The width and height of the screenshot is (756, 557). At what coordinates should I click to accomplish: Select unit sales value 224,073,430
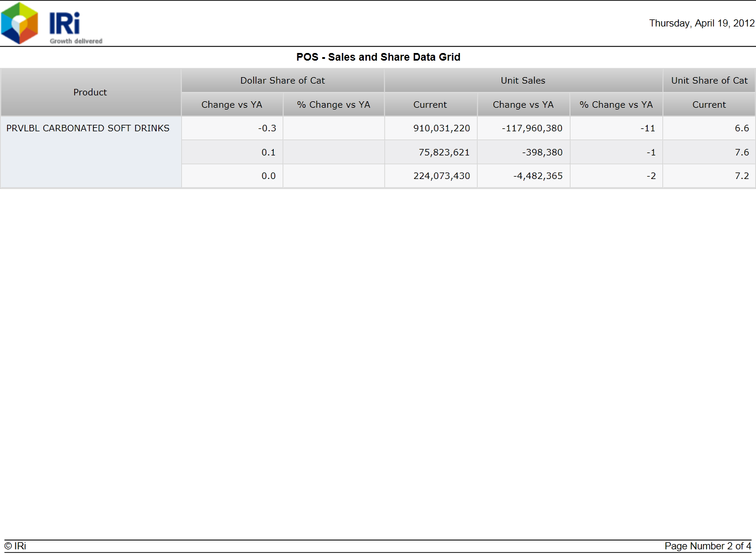pos(431,176)
